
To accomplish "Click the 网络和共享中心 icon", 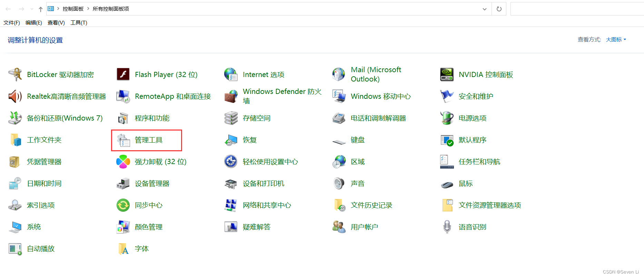I will pos(231,205).
